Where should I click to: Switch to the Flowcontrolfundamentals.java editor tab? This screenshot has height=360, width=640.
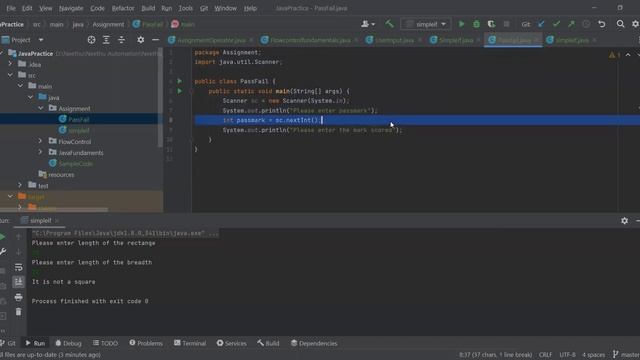coord(310,40)
